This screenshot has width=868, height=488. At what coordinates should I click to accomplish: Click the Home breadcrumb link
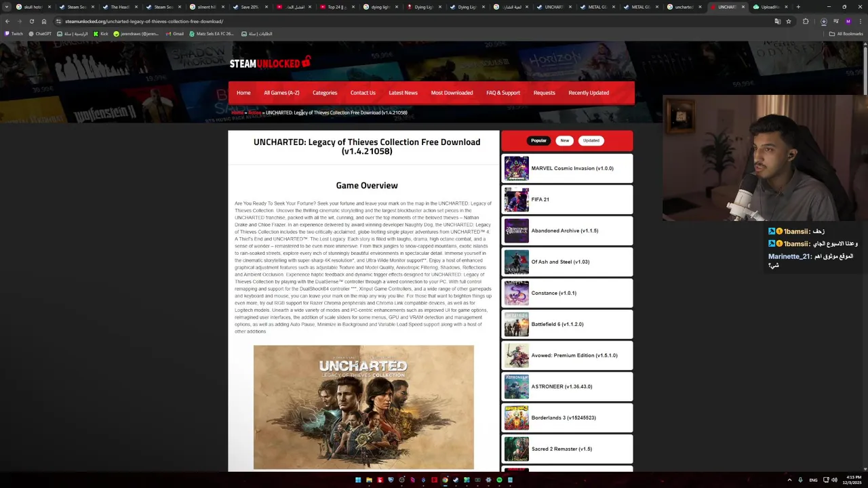click(237, 113)
